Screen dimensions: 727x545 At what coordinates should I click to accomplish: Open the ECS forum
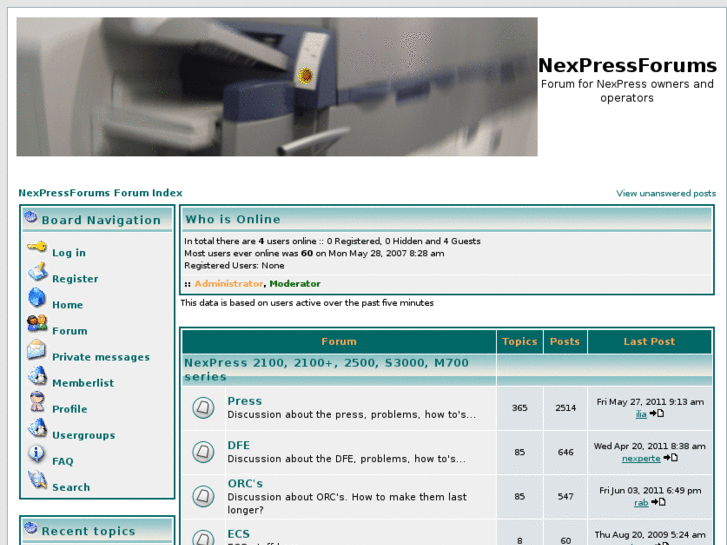238,534
